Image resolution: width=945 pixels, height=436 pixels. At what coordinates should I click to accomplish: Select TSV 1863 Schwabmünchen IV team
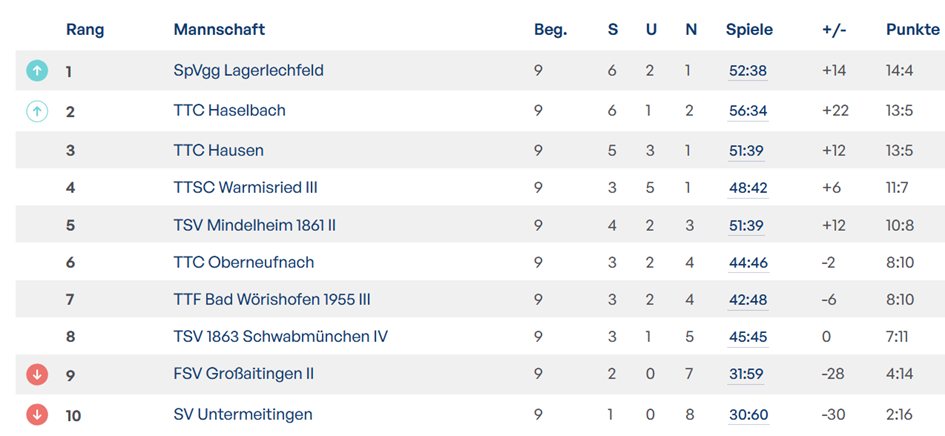(280, 336)
